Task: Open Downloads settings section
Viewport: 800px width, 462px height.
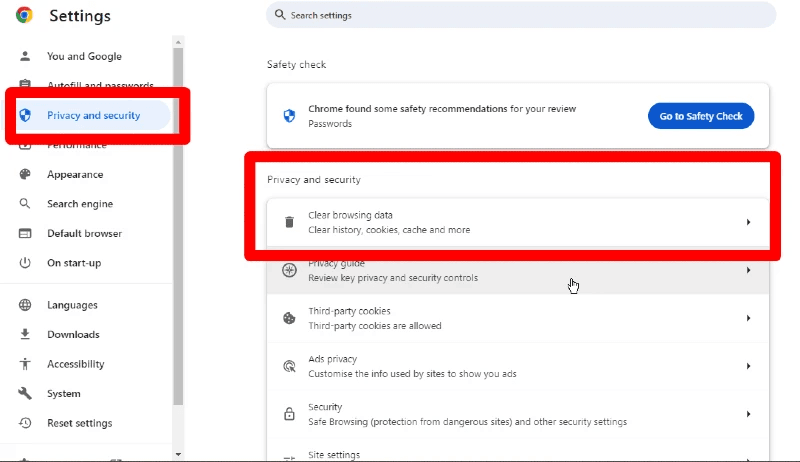Action: pyautogui.click(x=73, y=334)
